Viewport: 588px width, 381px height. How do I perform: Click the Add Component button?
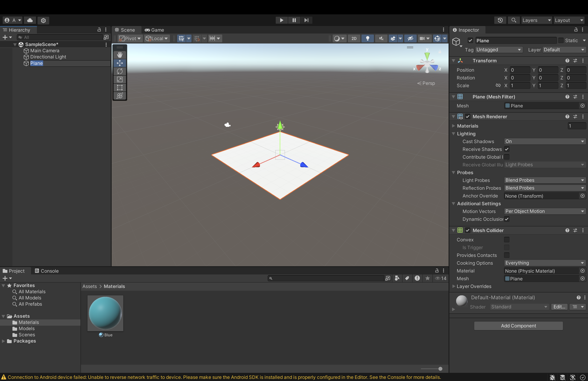coord(518,326)
